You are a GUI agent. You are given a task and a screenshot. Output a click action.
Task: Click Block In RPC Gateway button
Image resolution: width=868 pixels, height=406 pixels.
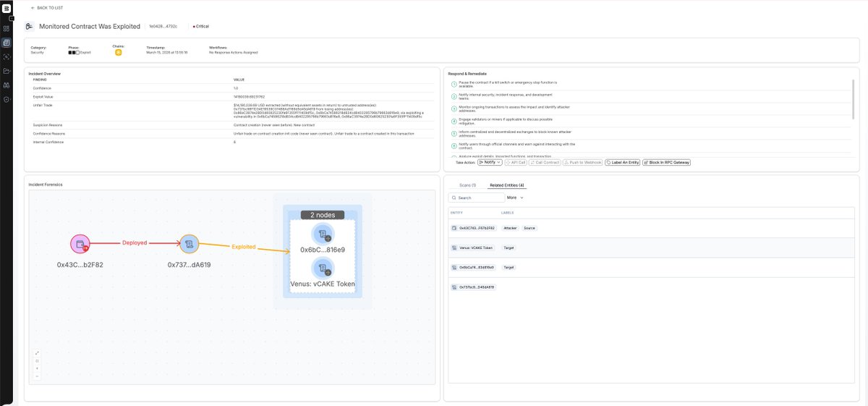click(667, 162)
